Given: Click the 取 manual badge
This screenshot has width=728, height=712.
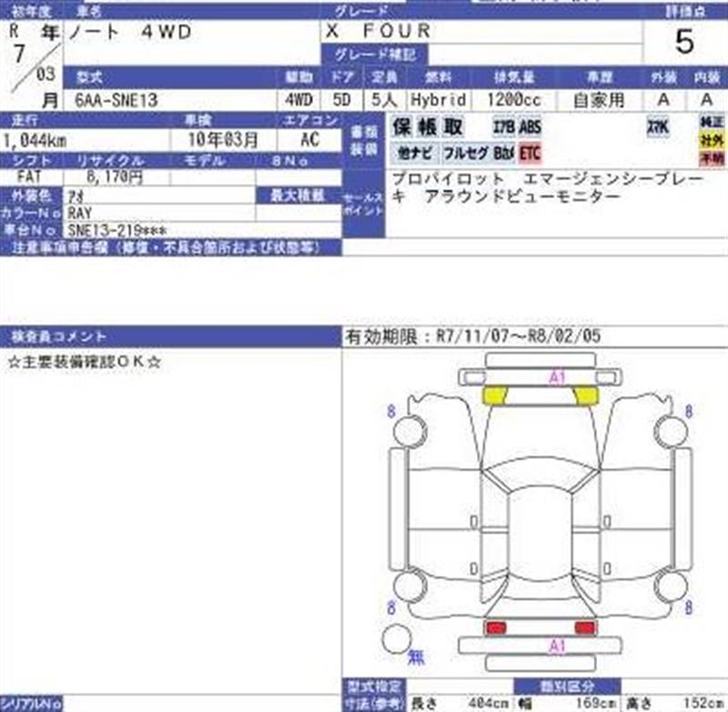Looking at the screenshot, I should coord(453,127).
